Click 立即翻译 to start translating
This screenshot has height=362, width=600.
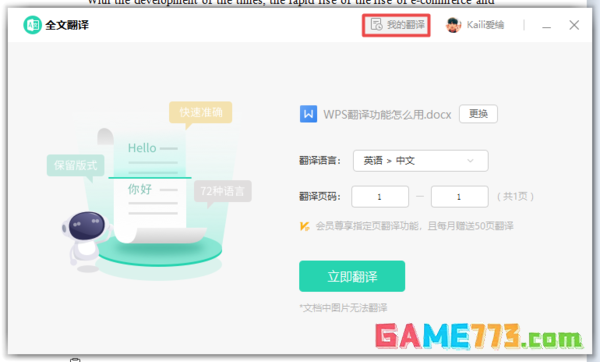(x=352, y=276)
